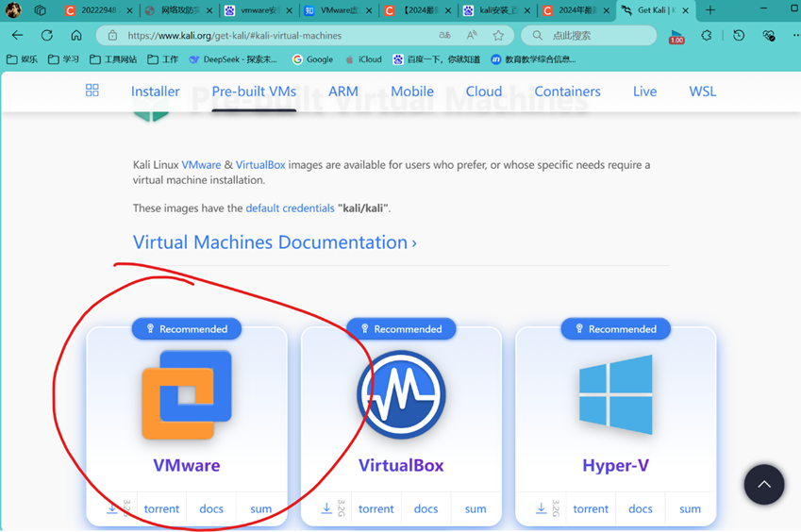Click sum on the VirtualBox card
The width and height of the screenshot is (801, 532).
point(476,508)
